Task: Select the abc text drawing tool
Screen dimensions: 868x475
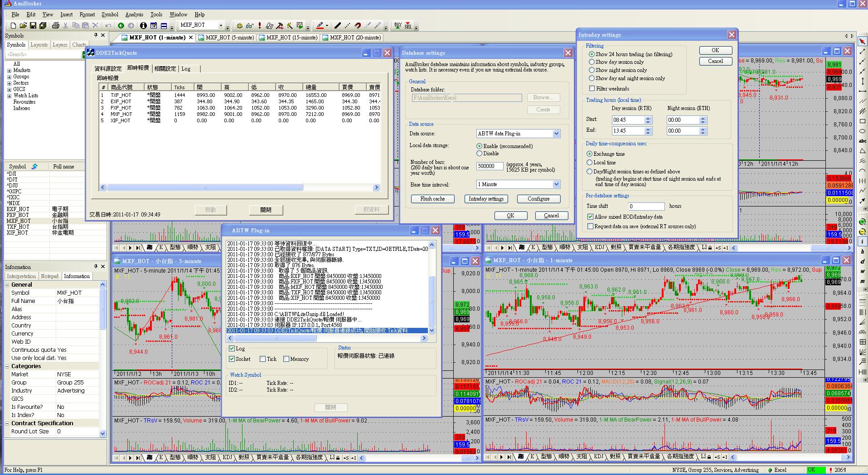Action: point(863,141)
